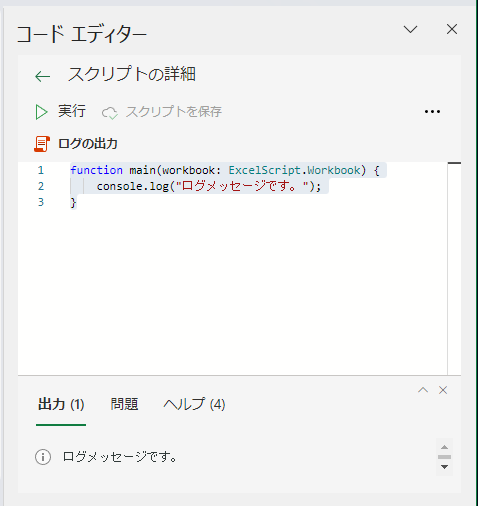Click the cloud save icon
The height and width of the screenshot is (506, 478).
[x=110, y=113]
